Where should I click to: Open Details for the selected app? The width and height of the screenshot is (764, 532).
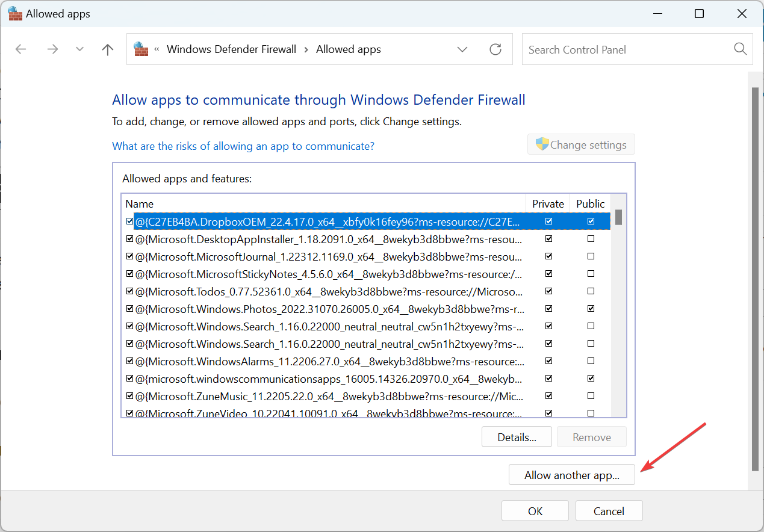(x=517, y=437)
